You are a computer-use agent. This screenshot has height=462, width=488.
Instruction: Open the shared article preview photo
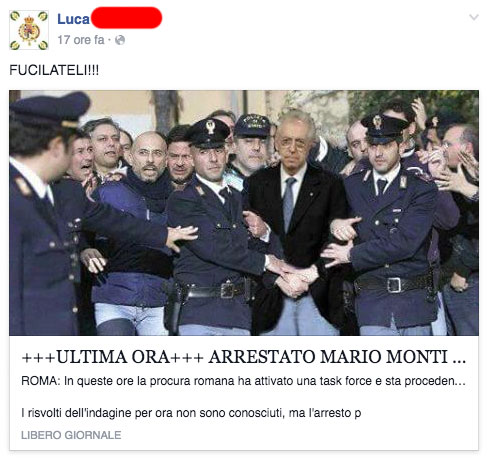click(244, 213)
